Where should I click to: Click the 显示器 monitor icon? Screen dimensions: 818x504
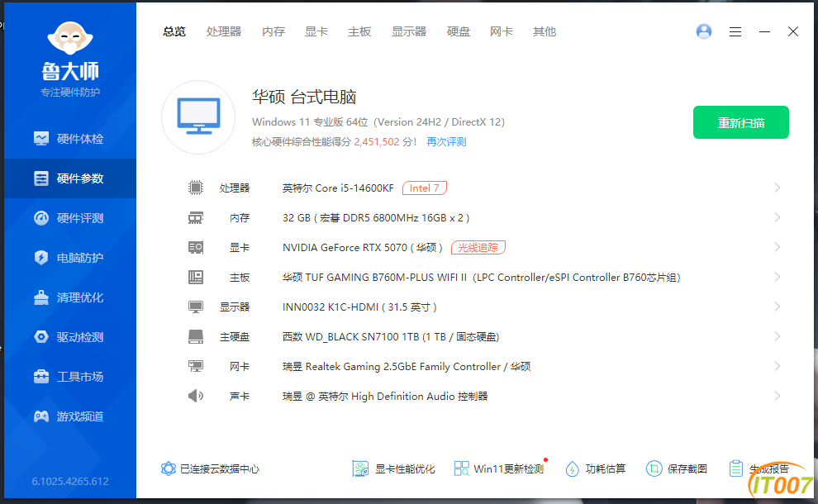[196, 307]
